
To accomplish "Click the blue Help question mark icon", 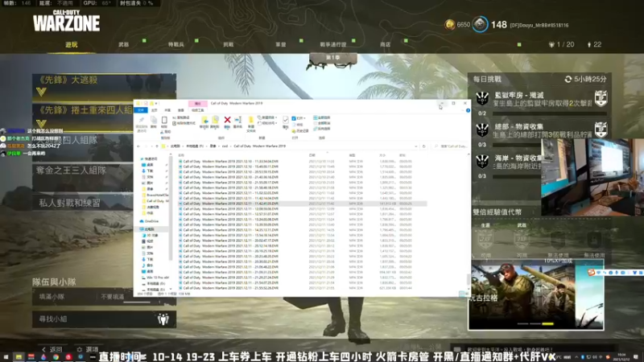I will [468, 110].
